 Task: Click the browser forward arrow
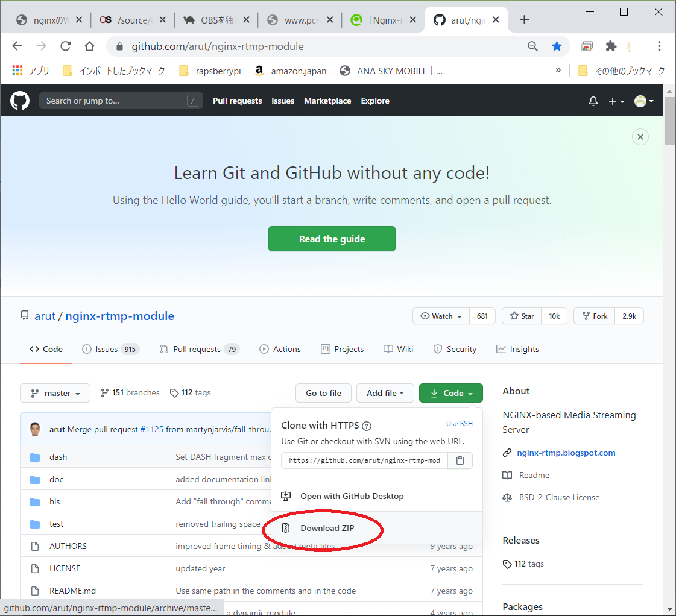[42, 46]
